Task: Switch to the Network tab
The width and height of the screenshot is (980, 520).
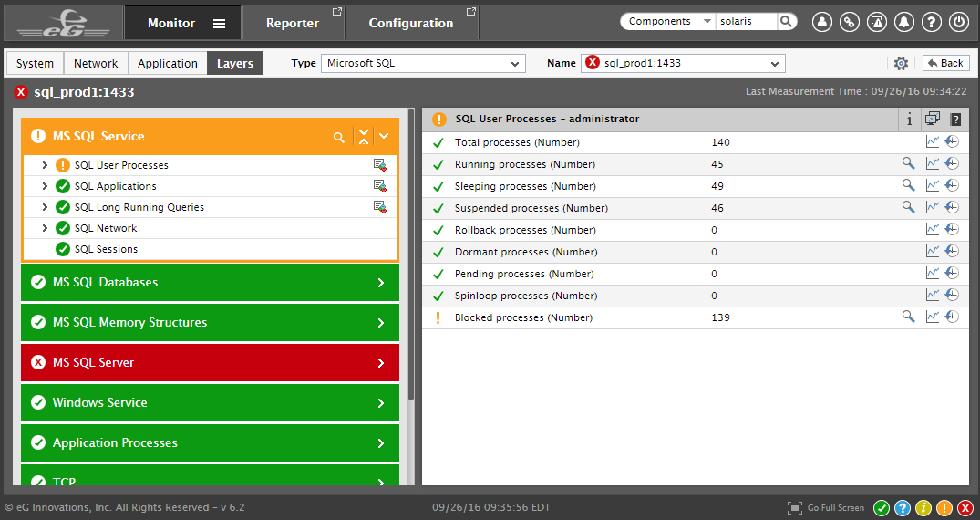Action: click(96, 63)
